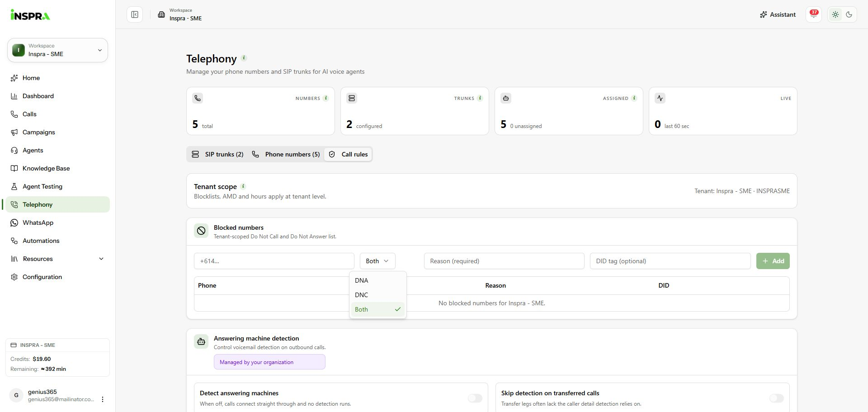Click the phone icon on Numbers card
The height and width of the screenshot is (412, 868).
pos(198,98)
